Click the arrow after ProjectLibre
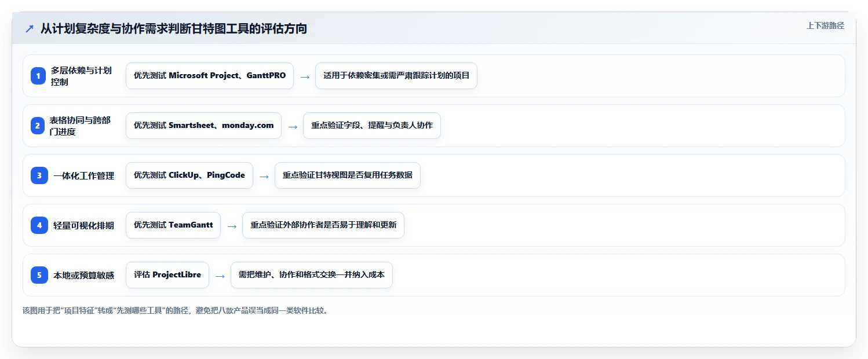868x359 pixels. [x=220, y=276]
